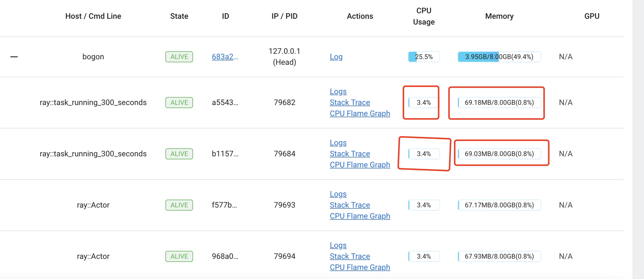View Stack Trace for task PID 79682
Screen dimensions: 644x279
click(350, 102)
